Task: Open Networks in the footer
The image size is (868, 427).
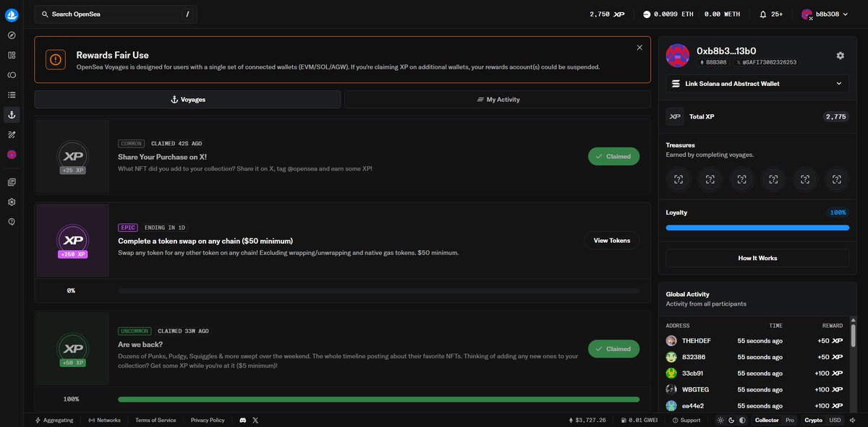Action: click(104, 420)
